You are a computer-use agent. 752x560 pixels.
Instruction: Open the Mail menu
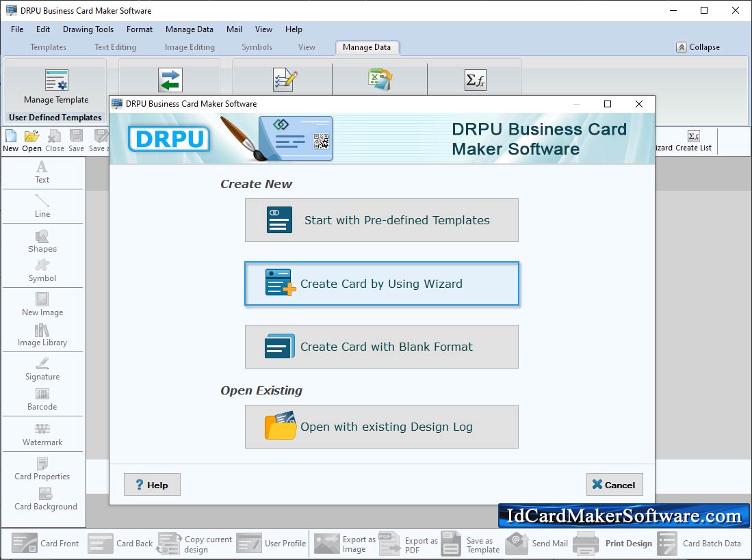[x=234, y=29]
